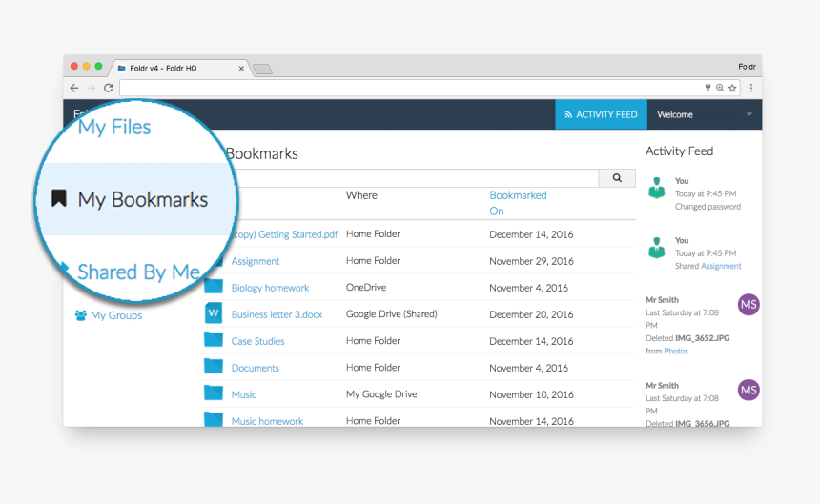Open the Assignment link in Activity Feed

[721, 266]
